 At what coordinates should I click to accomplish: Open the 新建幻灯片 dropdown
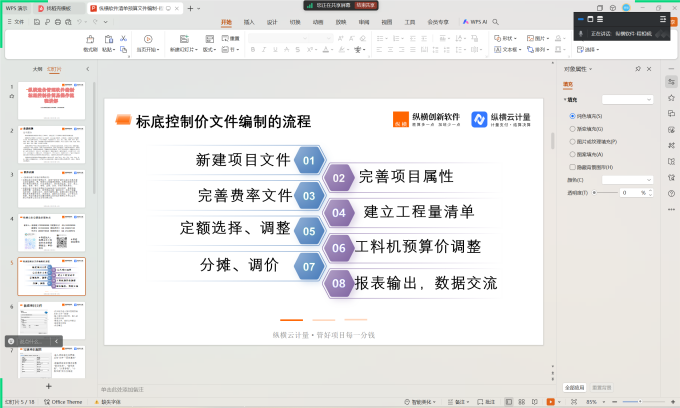(x=183, y=49)
